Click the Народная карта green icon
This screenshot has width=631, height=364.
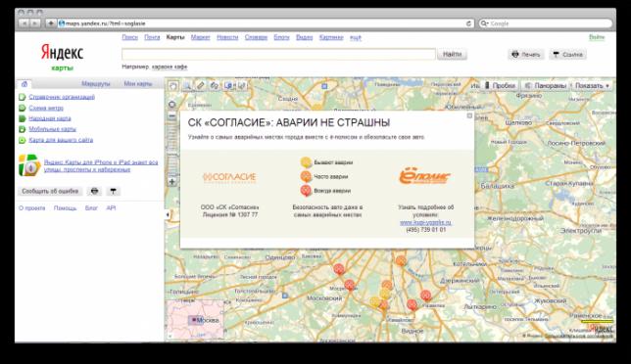tap(23, 118)
